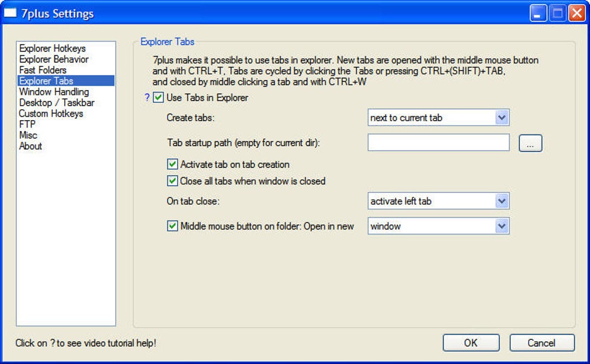Open the Window Handling settings page
The width and height of the screenshot is (590, 364).
click(66, 92)
